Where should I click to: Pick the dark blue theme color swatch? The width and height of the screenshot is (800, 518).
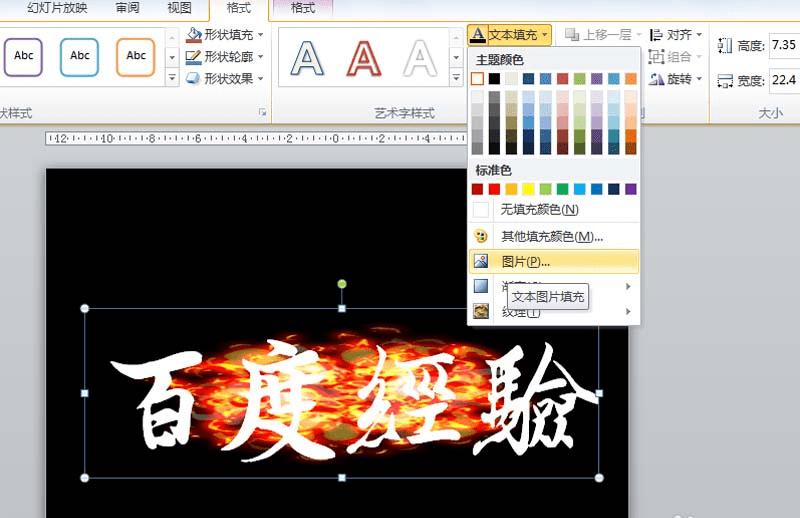point(529,79)
